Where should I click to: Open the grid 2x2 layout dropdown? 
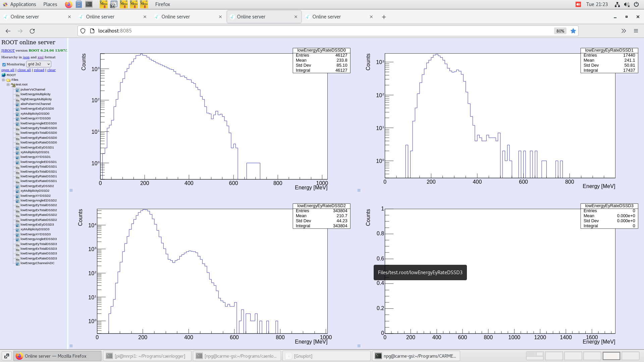tap(39, 64)
